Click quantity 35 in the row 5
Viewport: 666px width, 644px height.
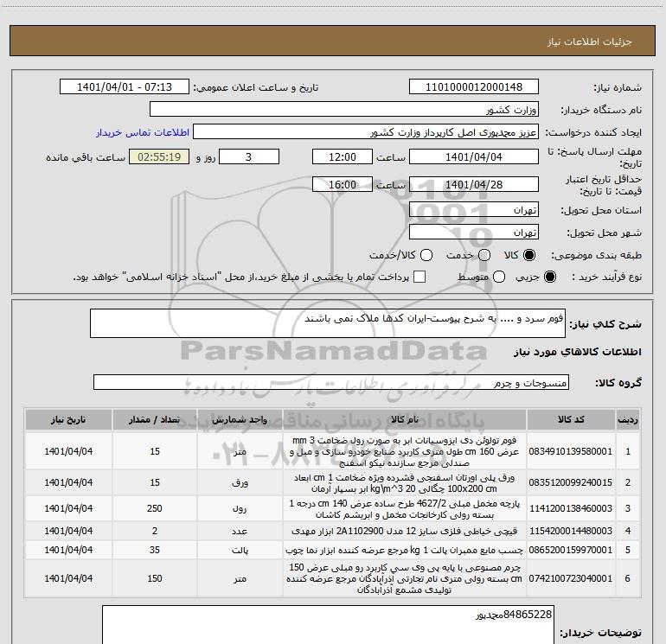(155, 550)
